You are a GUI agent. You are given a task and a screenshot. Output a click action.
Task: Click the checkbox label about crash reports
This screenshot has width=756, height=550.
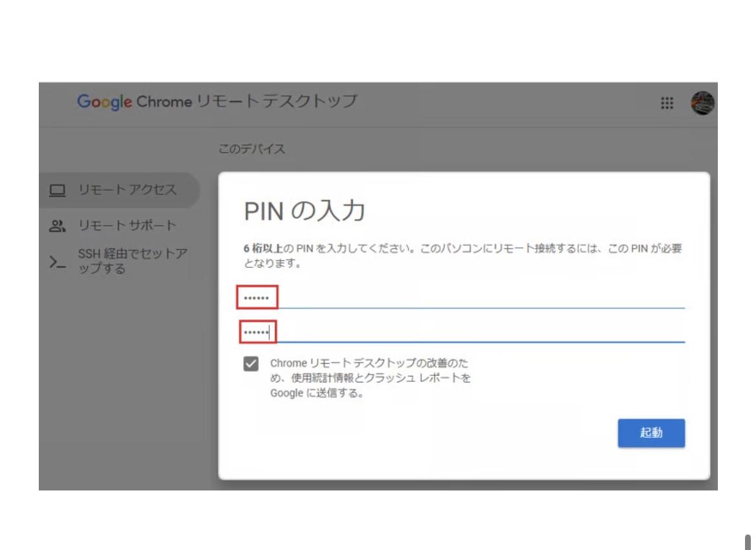tap(370, 378)
